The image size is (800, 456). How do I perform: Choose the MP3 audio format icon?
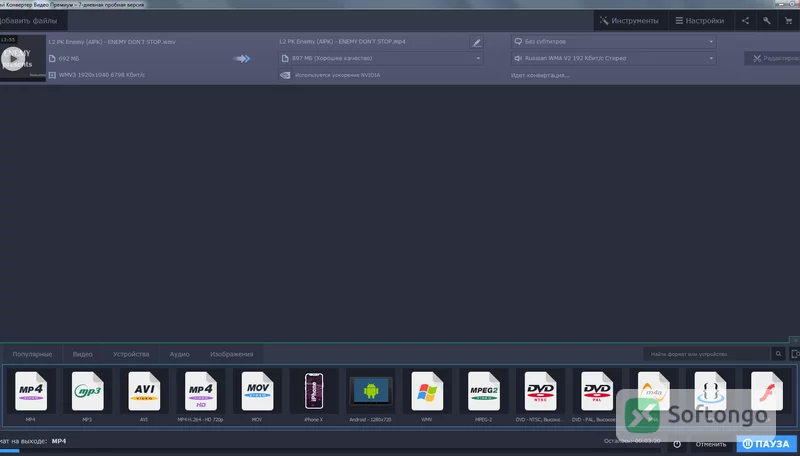pyautogui.click(x=88, y=391)
